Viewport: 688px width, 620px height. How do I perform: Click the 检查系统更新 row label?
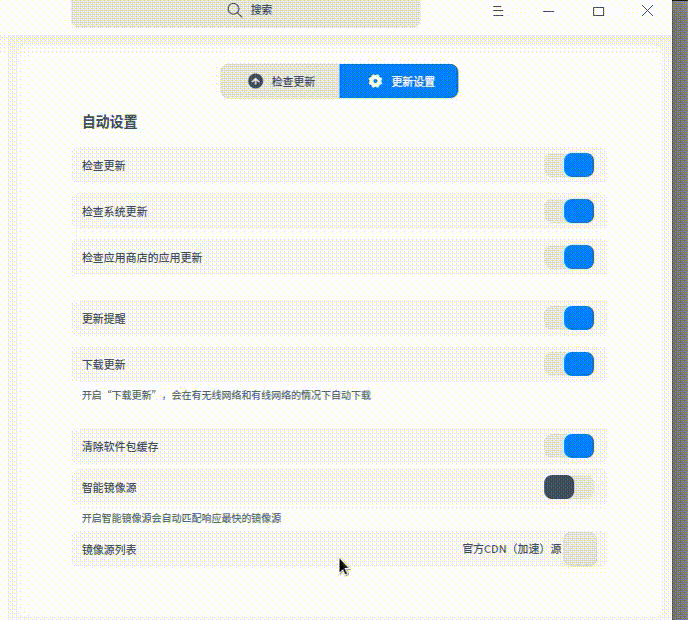pos(115,212)
